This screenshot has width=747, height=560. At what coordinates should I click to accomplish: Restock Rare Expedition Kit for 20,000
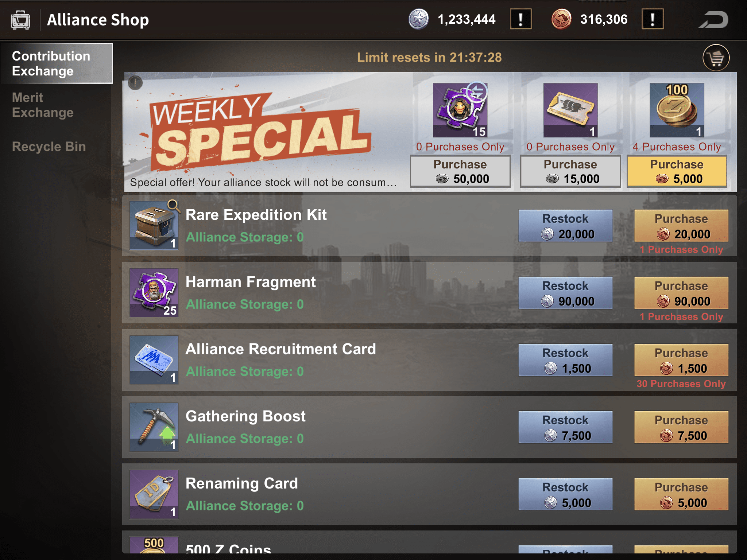tap(565, 226)
